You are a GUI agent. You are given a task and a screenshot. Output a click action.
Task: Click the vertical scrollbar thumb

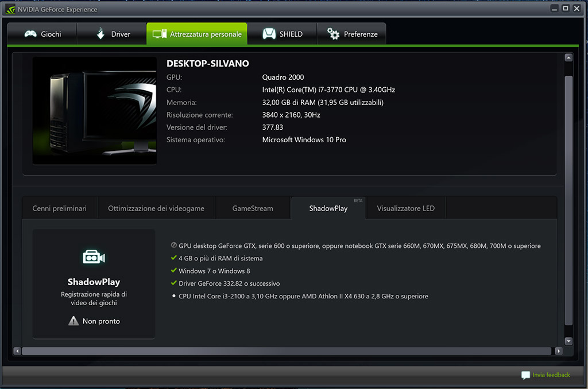tap(568, 200)
